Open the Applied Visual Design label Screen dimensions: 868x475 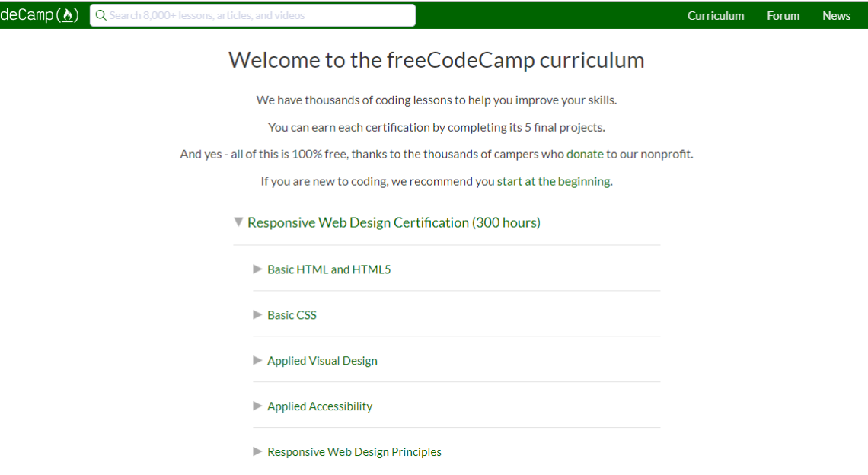pyautogui.click(x=322, y=361)
